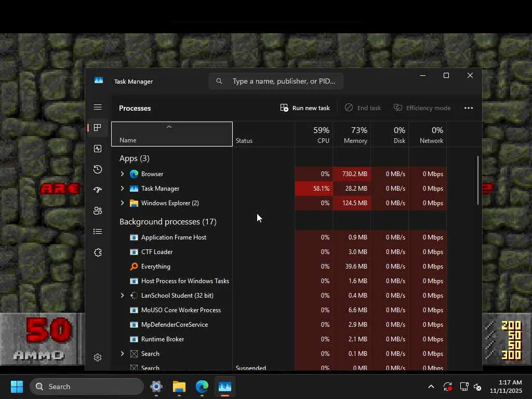The image size is (532, 399).
Task: Open Task Manager Settings gear icon
Action: [x=98, y=357]
